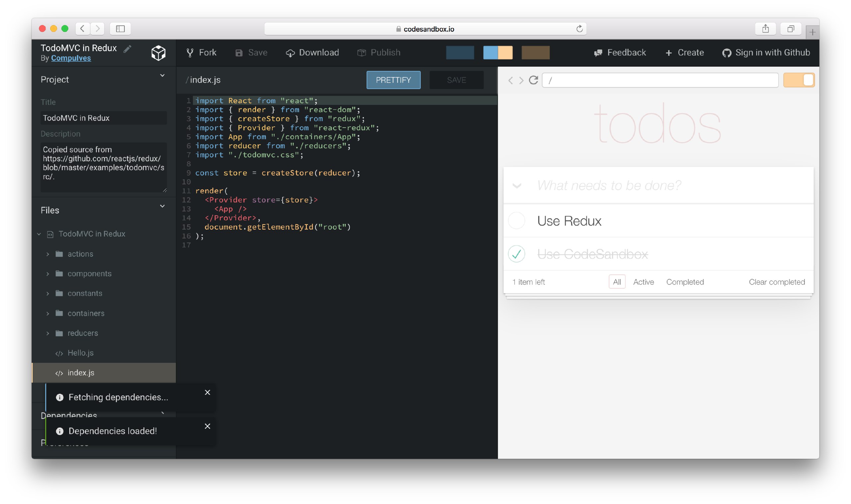The width and height of the screenshot is (851, 504).
Task: Create a new sandbox
Action: click(x=684, y=52)
